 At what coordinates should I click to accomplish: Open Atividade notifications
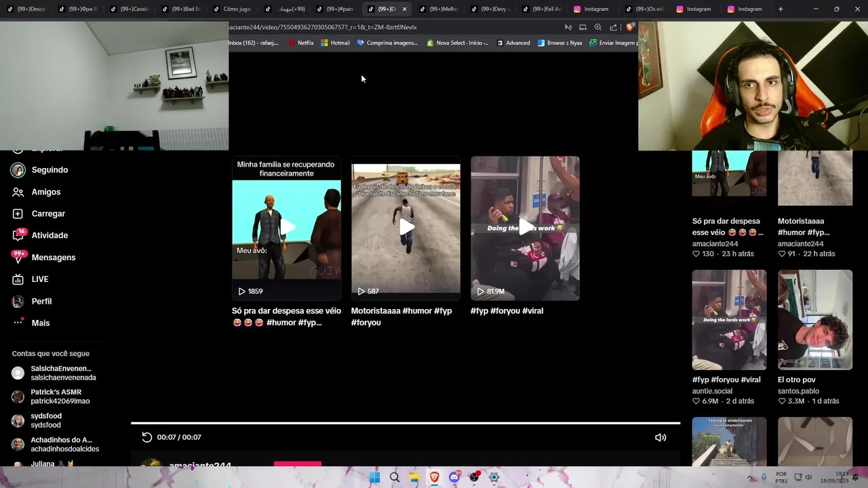pos(50,235)
